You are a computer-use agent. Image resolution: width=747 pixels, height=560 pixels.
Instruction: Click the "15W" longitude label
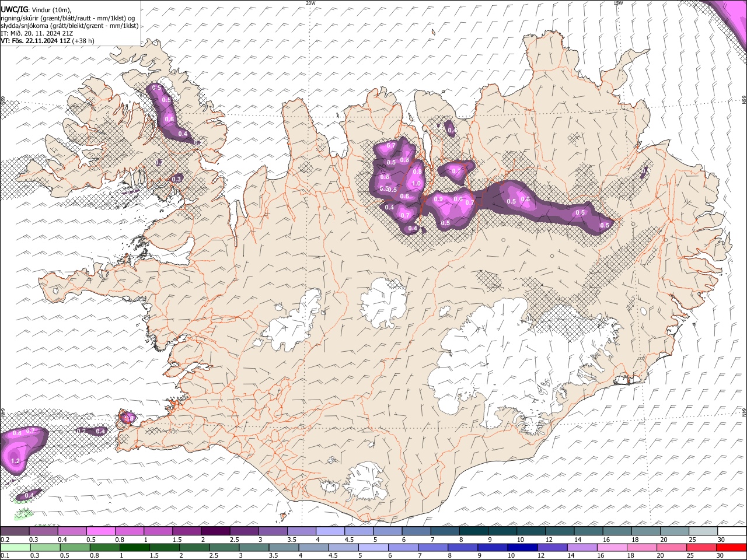coord(618,3)
